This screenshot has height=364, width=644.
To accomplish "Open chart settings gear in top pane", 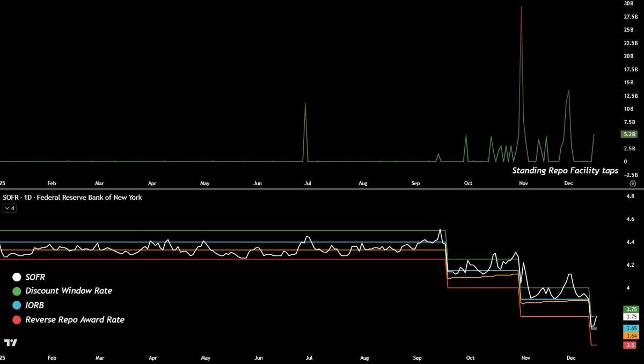I will 633,183.
